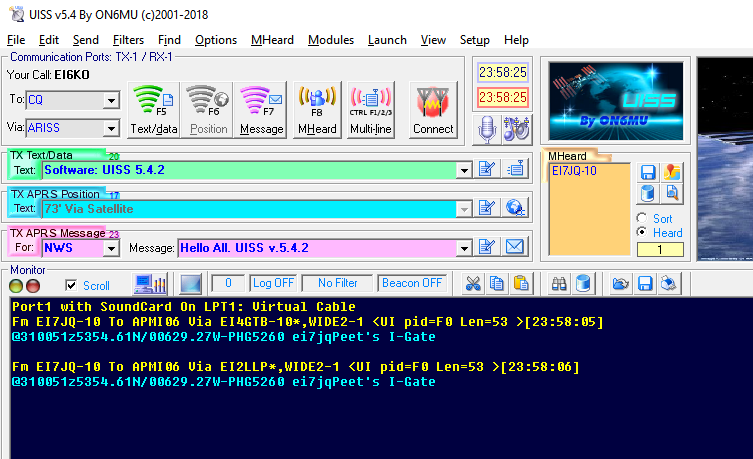
Task: Open the Edit menu
Action: 49,40
